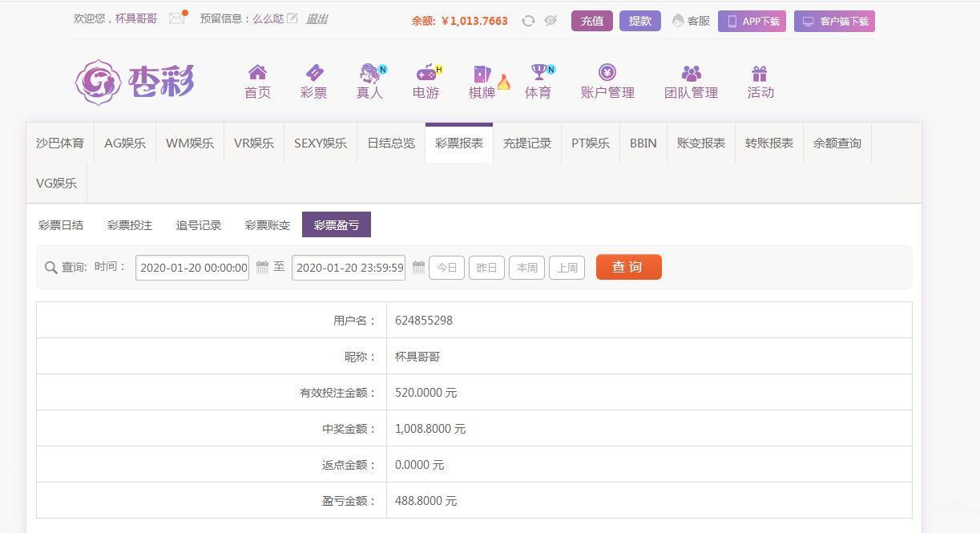
Task: Refresh the account balance
Action: [528, 21]
